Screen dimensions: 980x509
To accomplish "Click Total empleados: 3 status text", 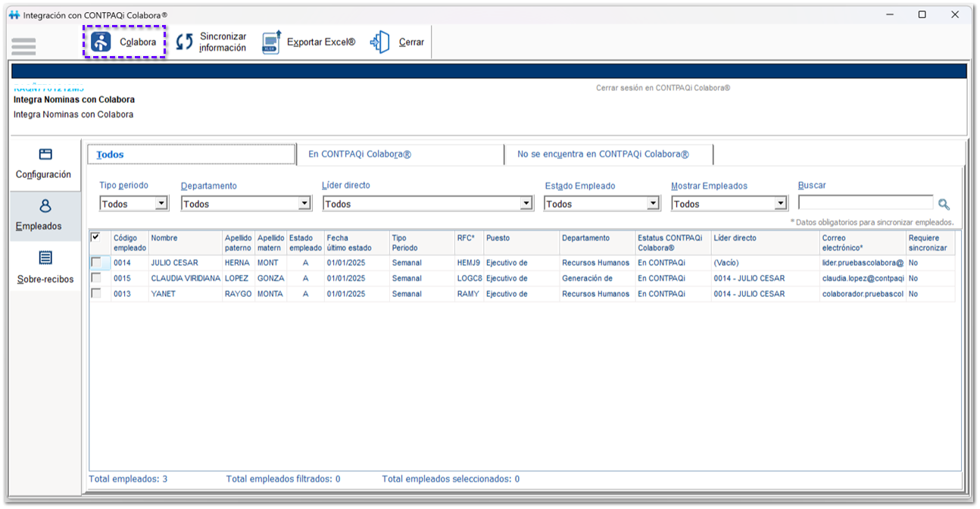I will click(x=128, y=479).
